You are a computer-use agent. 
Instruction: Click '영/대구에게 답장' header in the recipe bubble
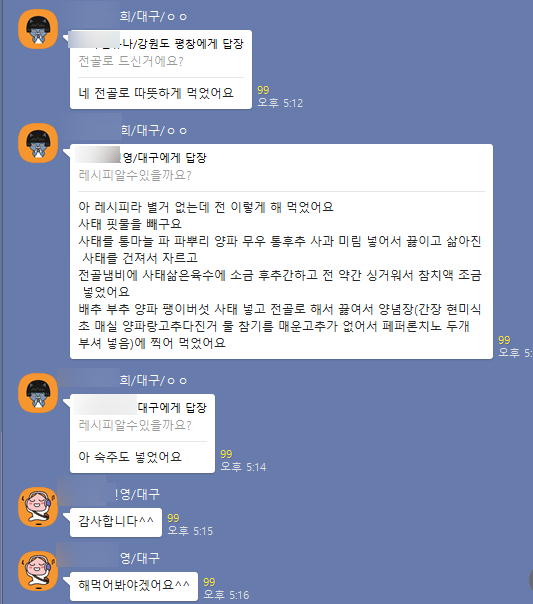pos(165,157)
